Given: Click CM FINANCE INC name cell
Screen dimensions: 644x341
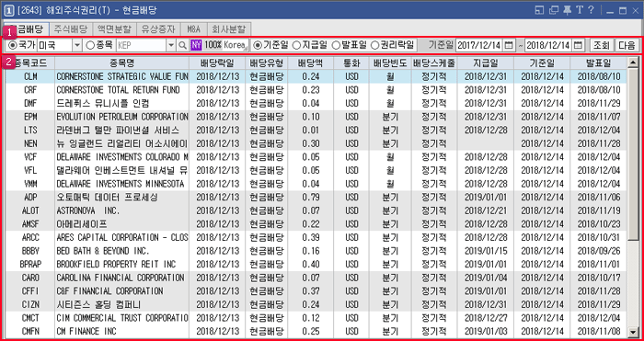Looking at the screenshot, I should (x=122, y=331).
